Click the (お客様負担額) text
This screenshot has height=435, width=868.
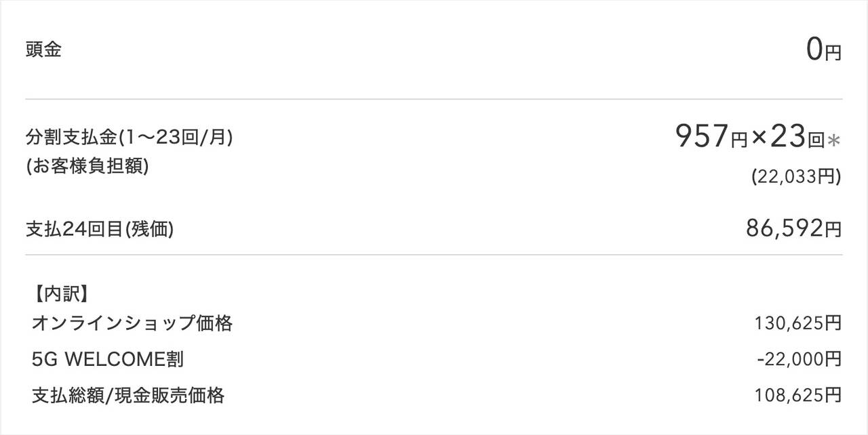tap(87, 166)
